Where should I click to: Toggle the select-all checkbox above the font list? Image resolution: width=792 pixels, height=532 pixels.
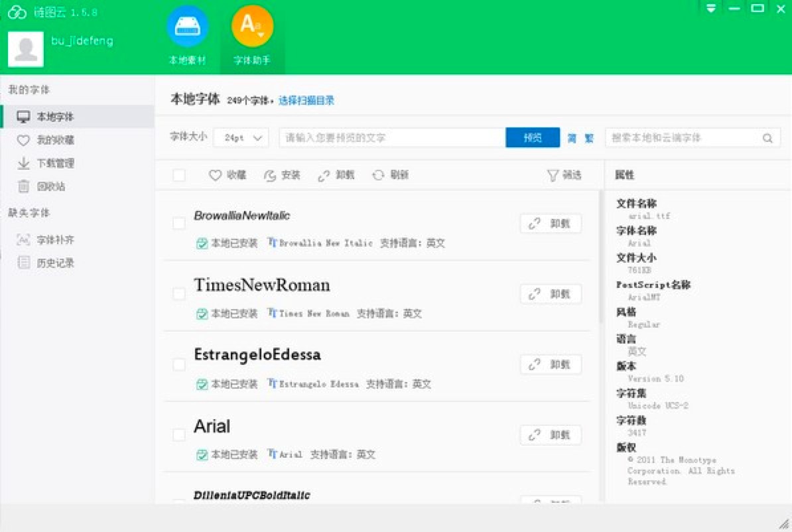pos(178,174)
